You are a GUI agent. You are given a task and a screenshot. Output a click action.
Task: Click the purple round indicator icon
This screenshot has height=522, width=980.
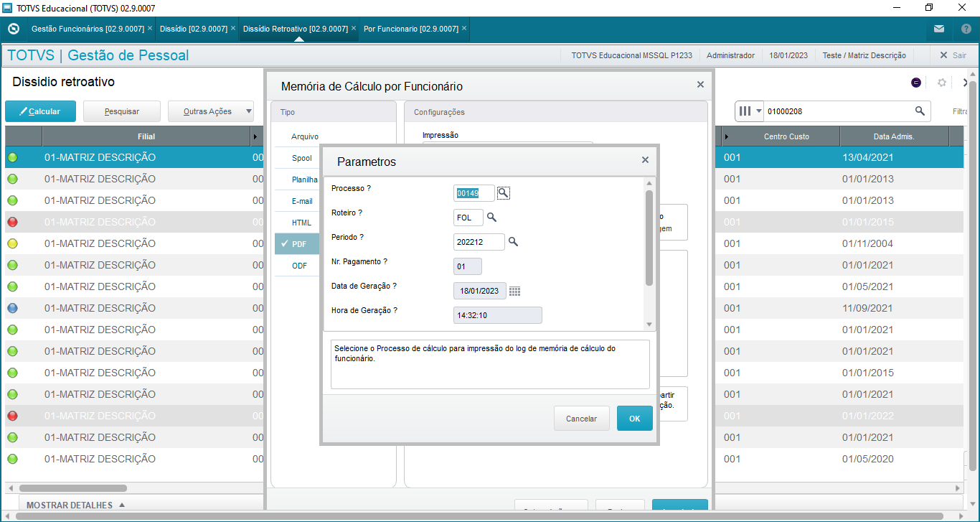pyautogui.click(x=916, y=83)
